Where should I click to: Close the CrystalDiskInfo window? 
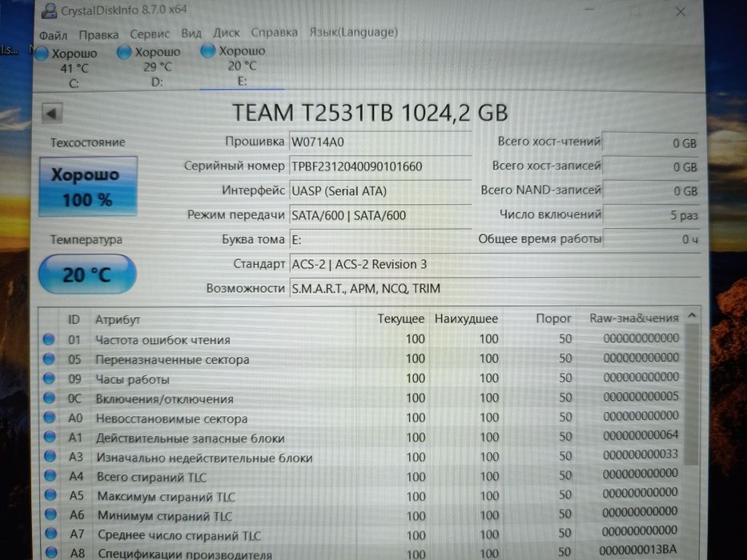pos(681,12)
